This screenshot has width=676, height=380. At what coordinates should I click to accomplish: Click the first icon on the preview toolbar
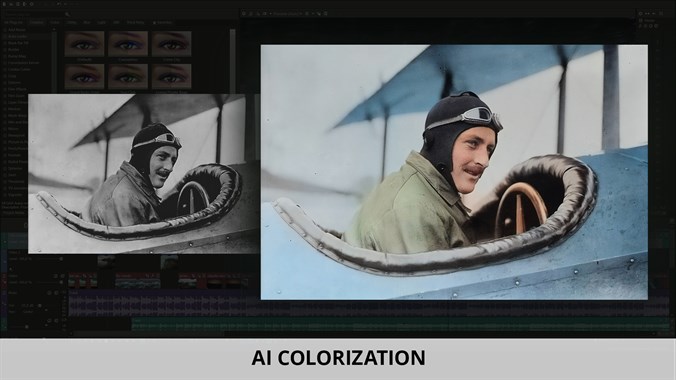point(244,14)
